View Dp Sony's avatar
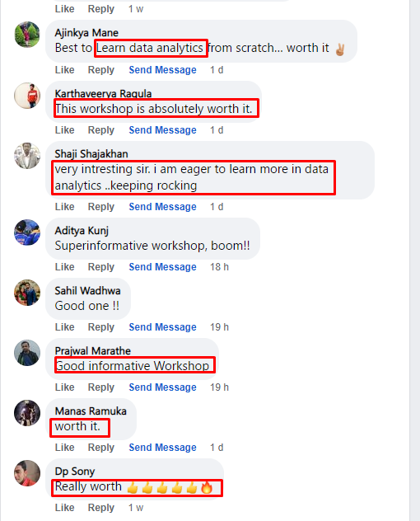The height and width of the screenshot is (521, 420). point(27,473)
